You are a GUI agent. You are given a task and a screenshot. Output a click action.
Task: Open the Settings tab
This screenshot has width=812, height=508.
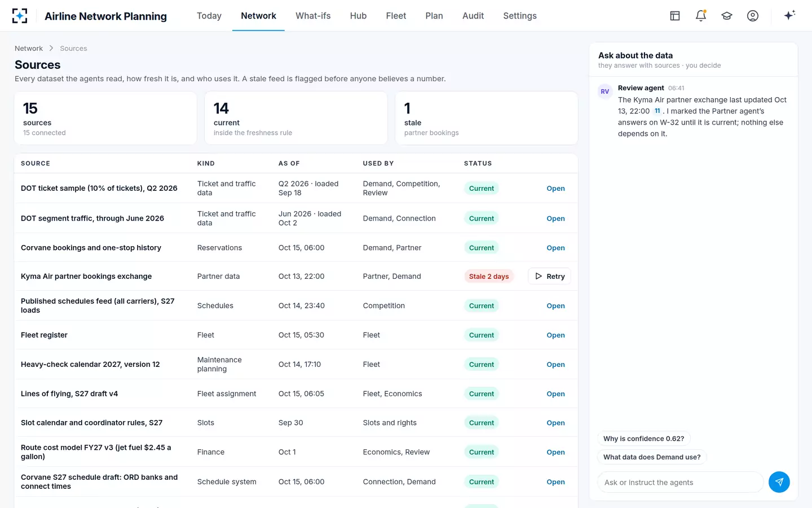coord(520,16)
